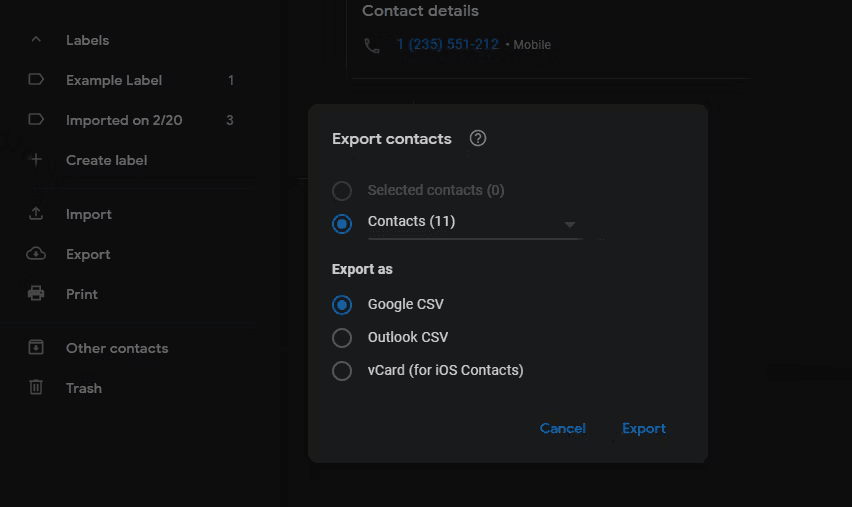Select the Outlook CSV radio button

[342, 337]
